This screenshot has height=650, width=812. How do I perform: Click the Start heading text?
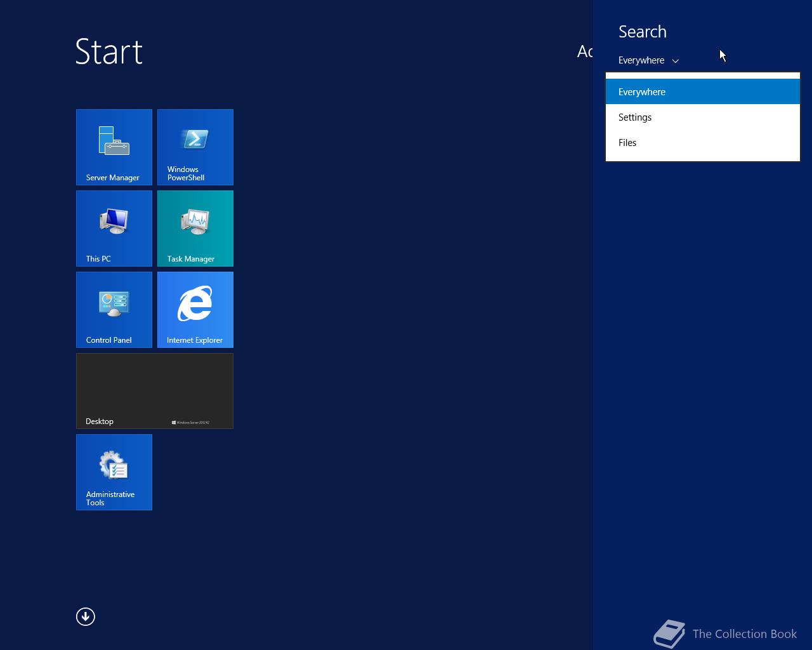108,51
